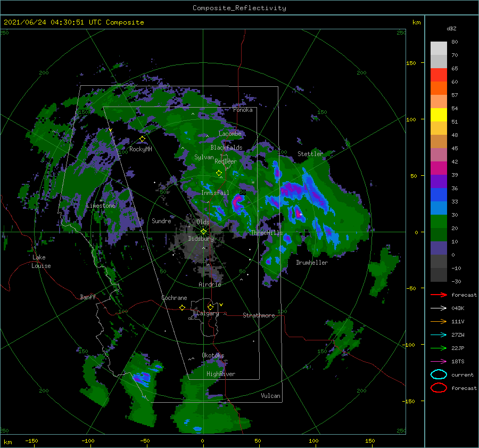Pick the slate purple 10 dBZ swatch

[x=439, y=248]
